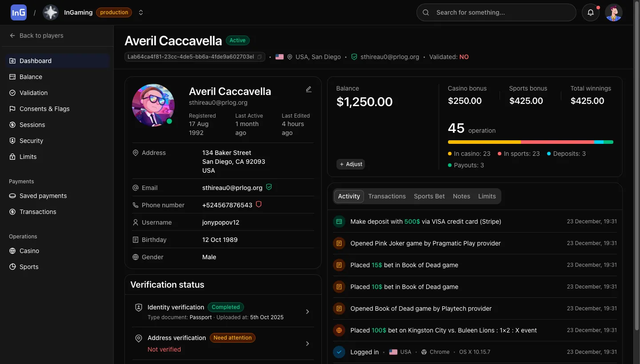Viewport: 640px width, 364px height.
Task: Click the operations distribution progress bar
Action: [x=531, y=142]
